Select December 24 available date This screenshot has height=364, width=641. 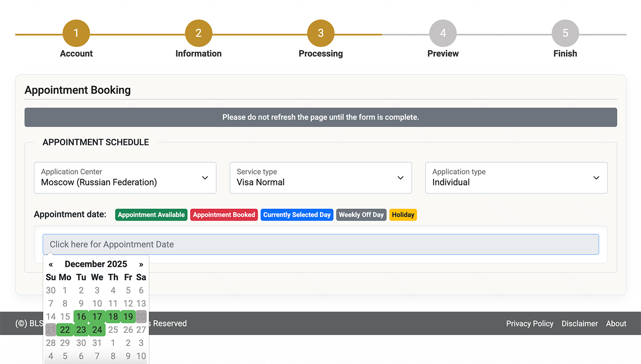tap(97, 330)
